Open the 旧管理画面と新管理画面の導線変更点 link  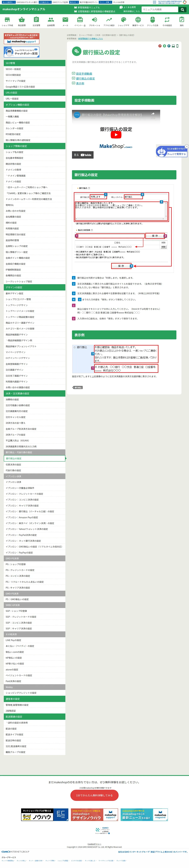coord(96,11)
